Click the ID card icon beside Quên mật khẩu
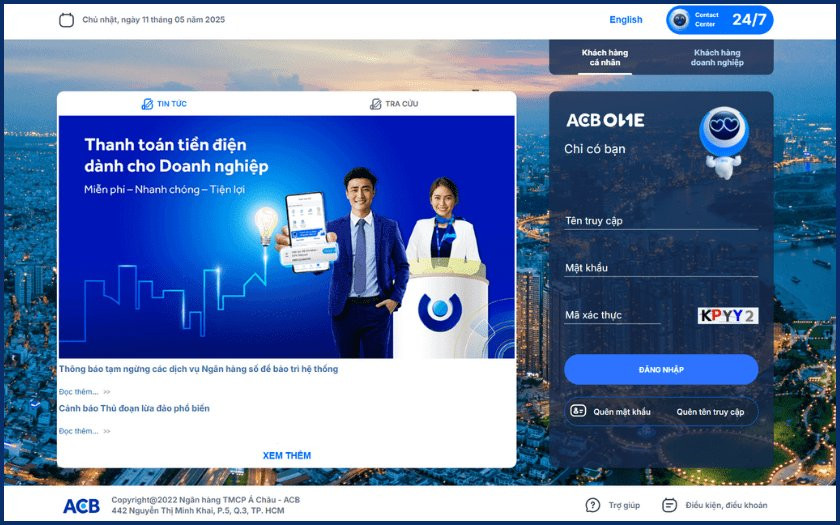The width and height of the screenshot is (840, 525). 578,411
